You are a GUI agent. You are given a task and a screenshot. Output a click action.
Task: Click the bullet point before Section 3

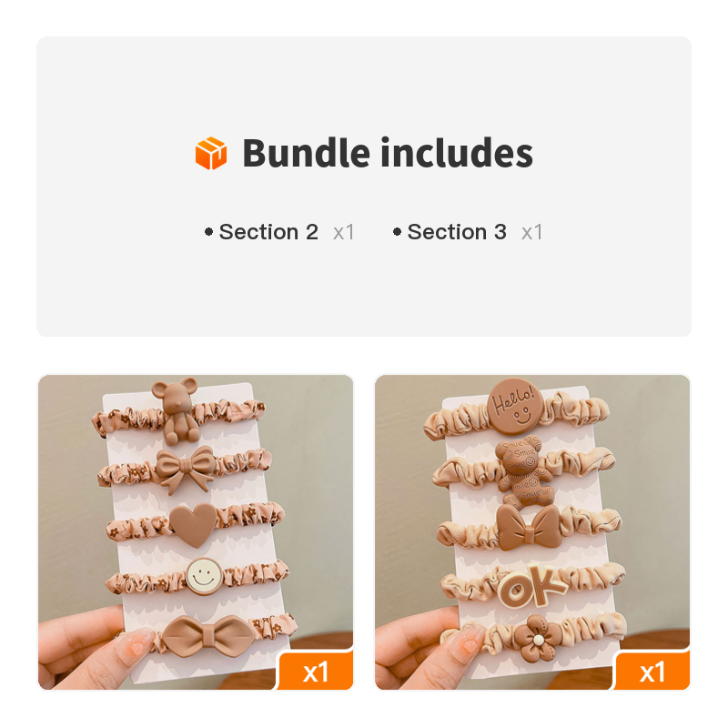click(x=397, y=232)
